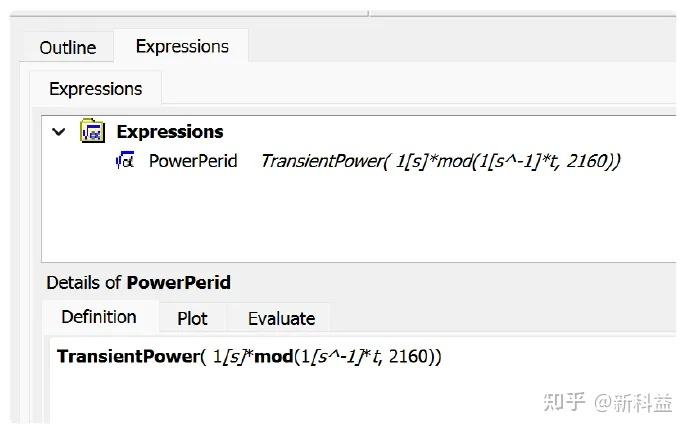Switch to the Plot tab
Viewport: 689px width, 430px height.
coord(192,318)
